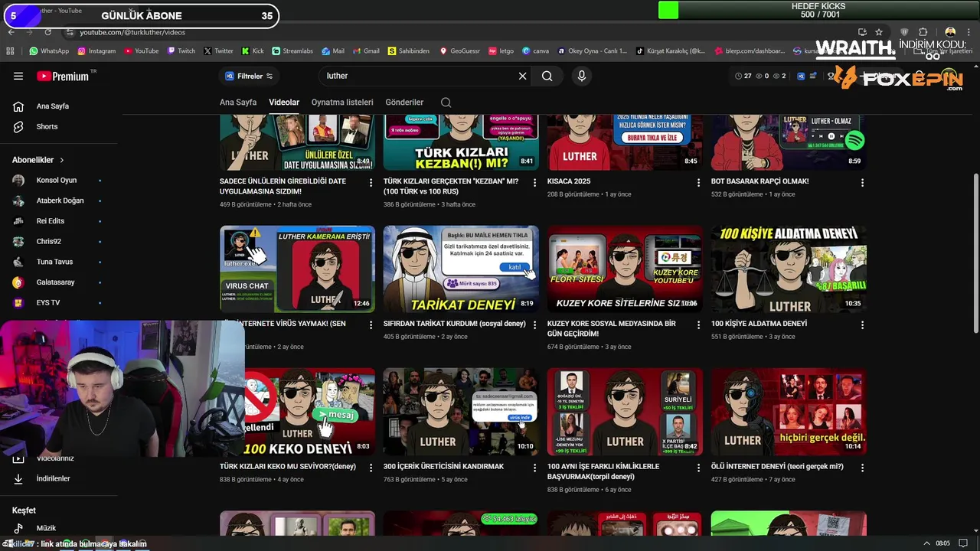Open Shorts in the sidebar
980x551 pixels.
tap(47, 126)
